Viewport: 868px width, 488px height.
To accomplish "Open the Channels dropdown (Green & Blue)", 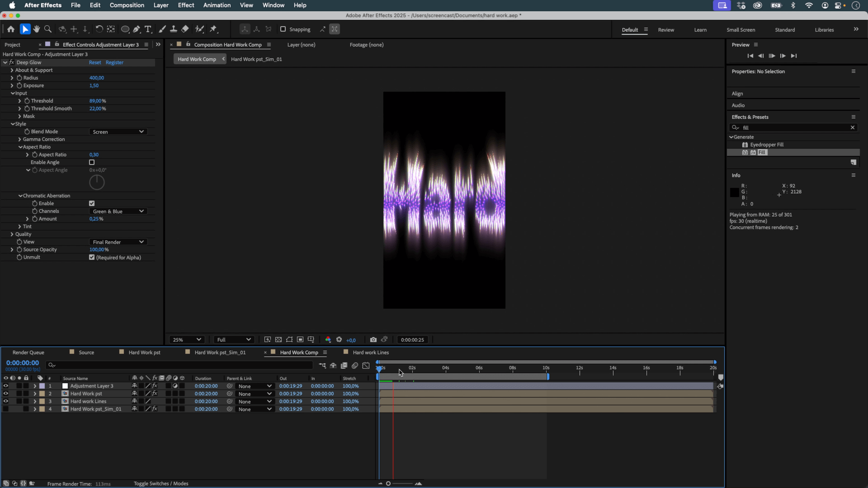I will pyautogui.click(x=118, y=211).
